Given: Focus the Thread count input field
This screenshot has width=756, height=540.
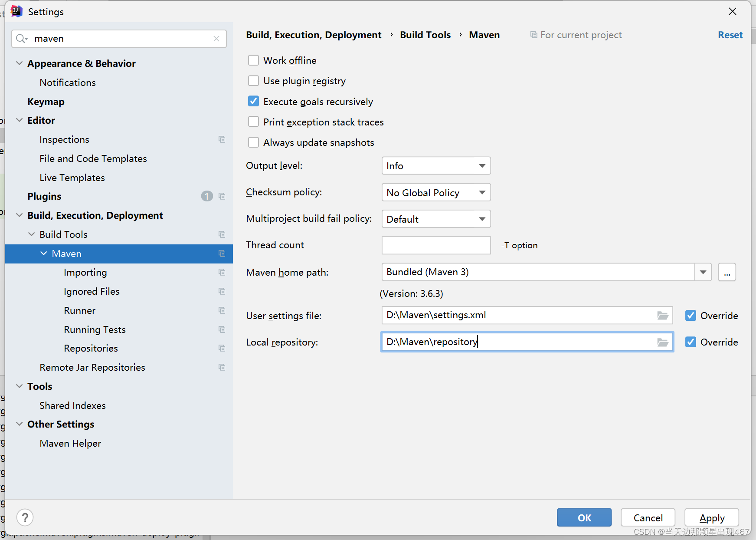Looking at the screenshot, I should coord(436,245).
